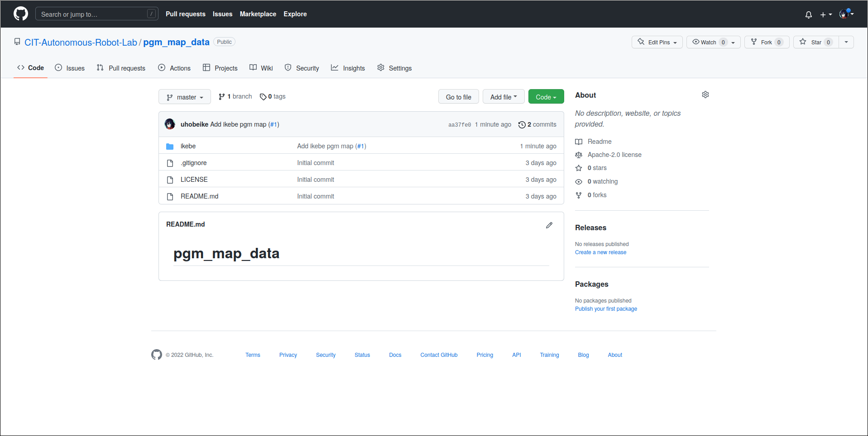This screenshot has width=868, height=436.
Task: Open the Edit Pins dropdown
Action: pyautogui.click(x=657, y=42)
